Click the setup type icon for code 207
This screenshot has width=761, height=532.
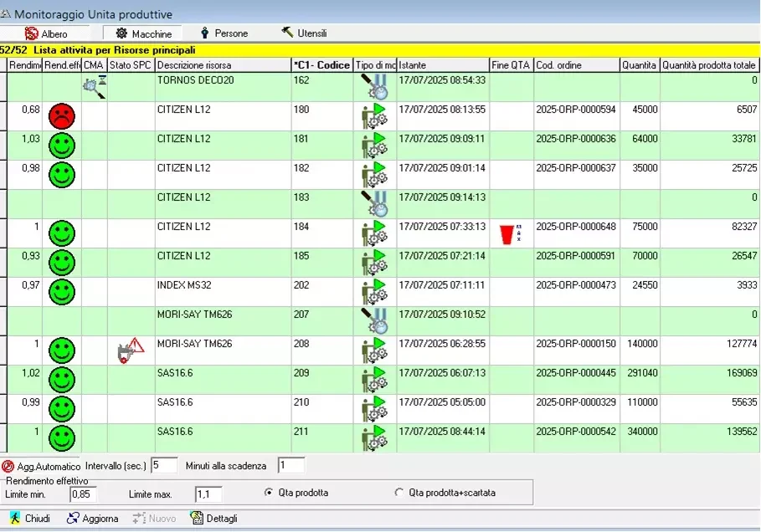[x=375, y=321]
